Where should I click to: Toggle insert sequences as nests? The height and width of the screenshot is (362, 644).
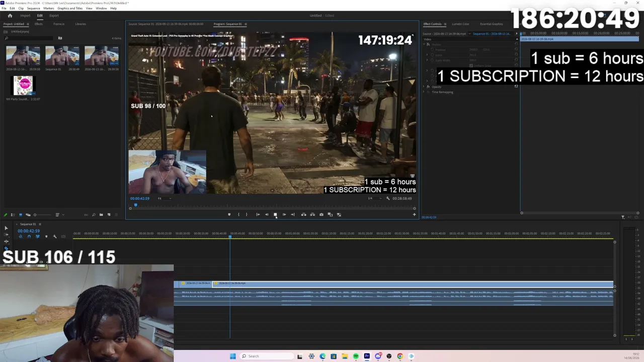tap(20, 236)
